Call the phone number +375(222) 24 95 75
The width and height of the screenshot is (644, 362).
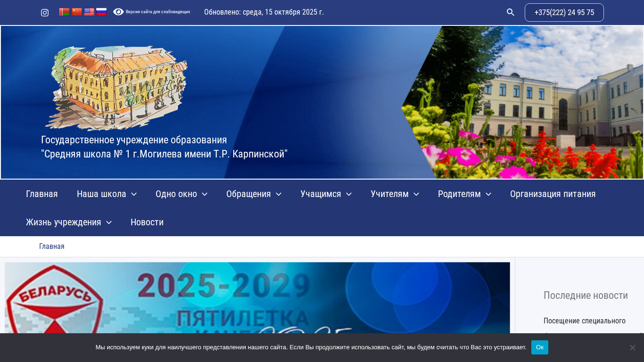point(564,12)
